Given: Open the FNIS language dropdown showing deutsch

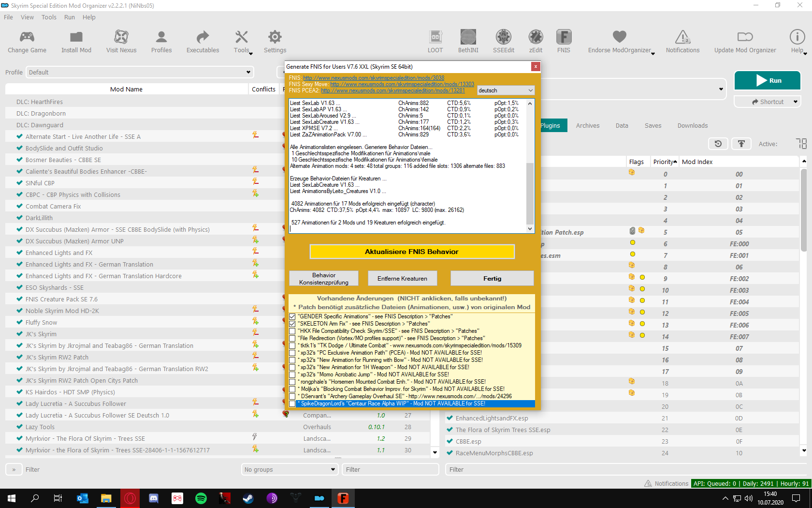Looking at the screenshot, I should coord(506,90).
